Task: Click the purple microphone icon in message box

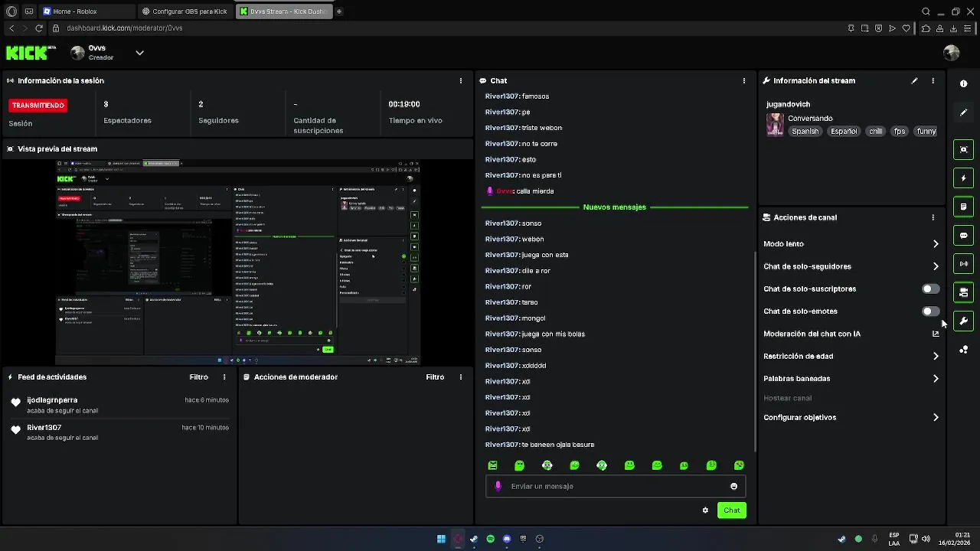Action: [498, 486]
